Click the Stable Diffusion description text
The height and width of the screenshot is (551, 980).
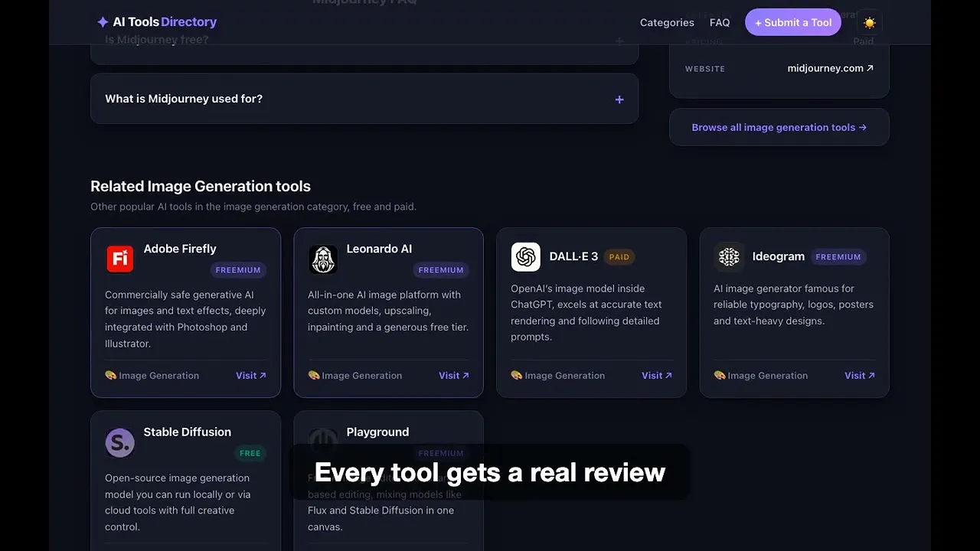click(x=178, y=502)
